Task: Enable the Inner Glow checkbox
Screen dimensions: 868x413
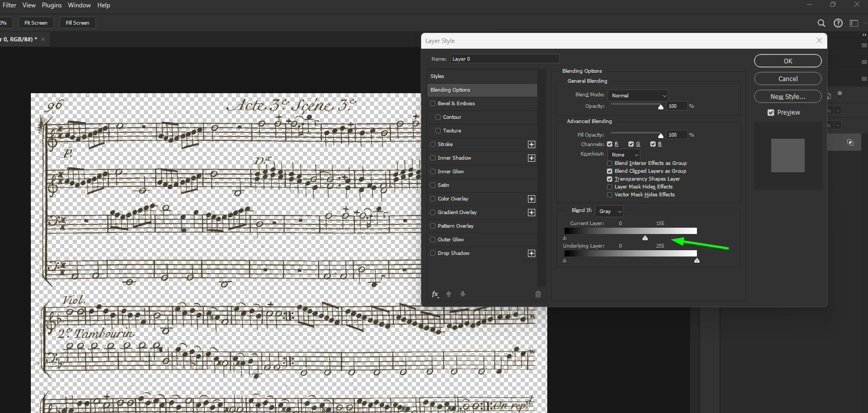Action: coord(433,172)
